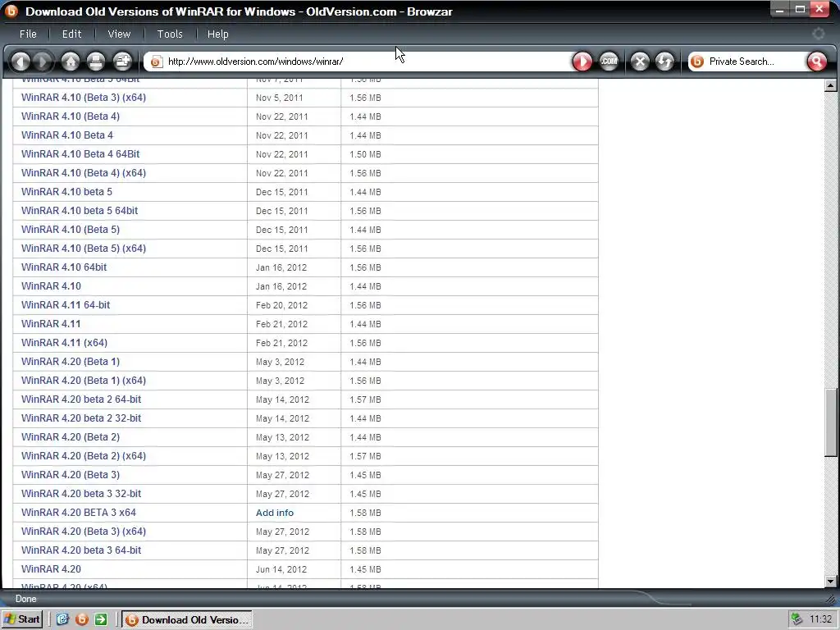Click the red Go arrow button
Image resolution: width=840 pixels, height=630 pixels.
(x=582, y=62)
